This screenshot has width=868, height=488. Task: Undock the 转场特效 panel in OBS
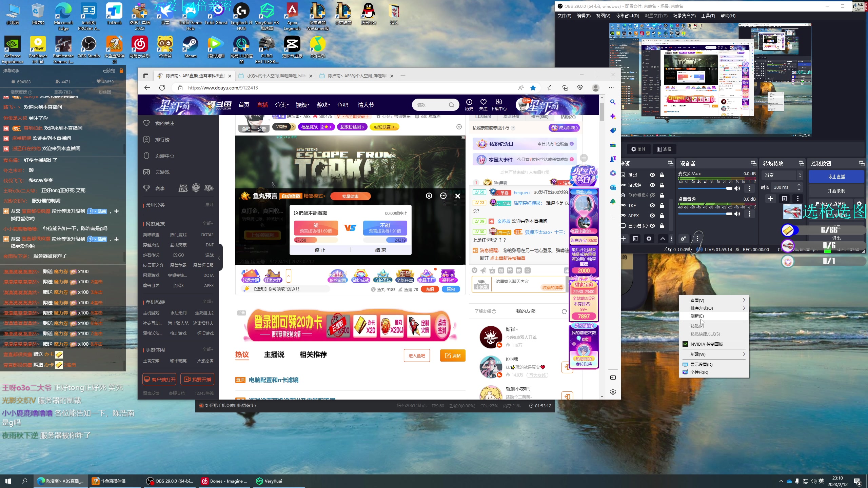802,163
